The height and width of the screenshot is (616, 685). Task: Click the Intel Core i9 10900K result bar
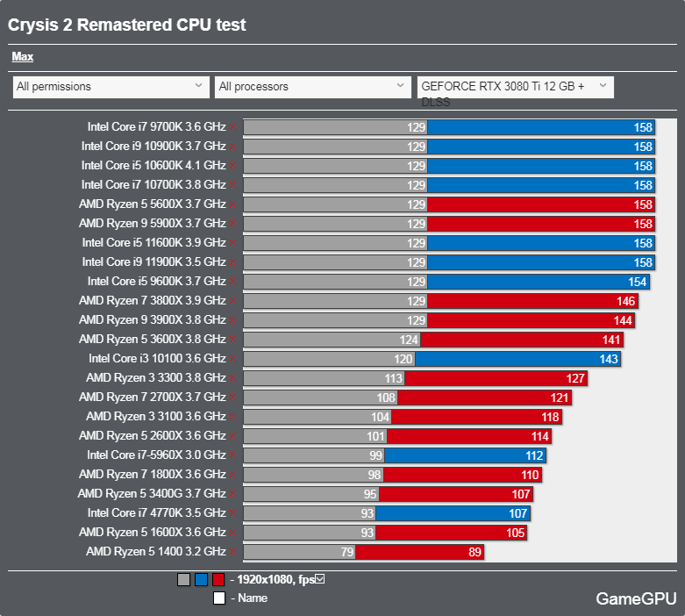point(449,147)
